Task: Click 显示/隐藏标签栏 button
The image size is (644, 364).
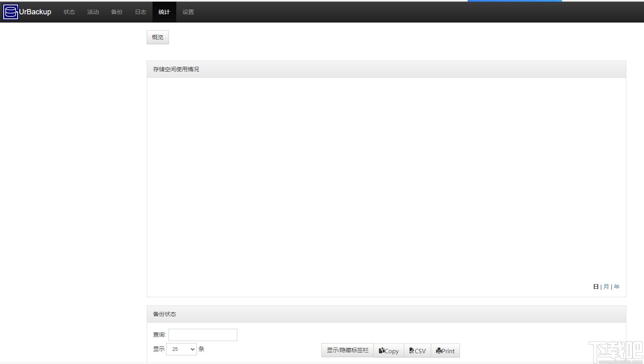Action: (x=348, y=350)
